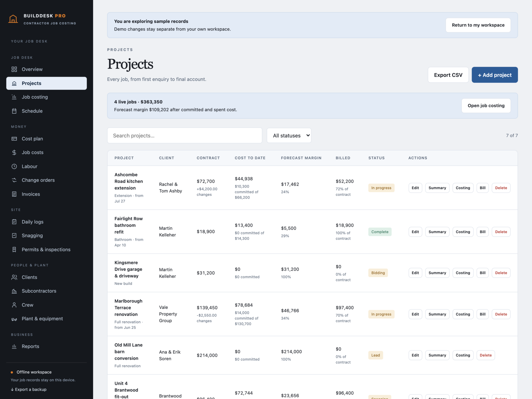Click the Job costs dollar icon
Viewport: 532px width, 399px height.
(x=14, y=152)
